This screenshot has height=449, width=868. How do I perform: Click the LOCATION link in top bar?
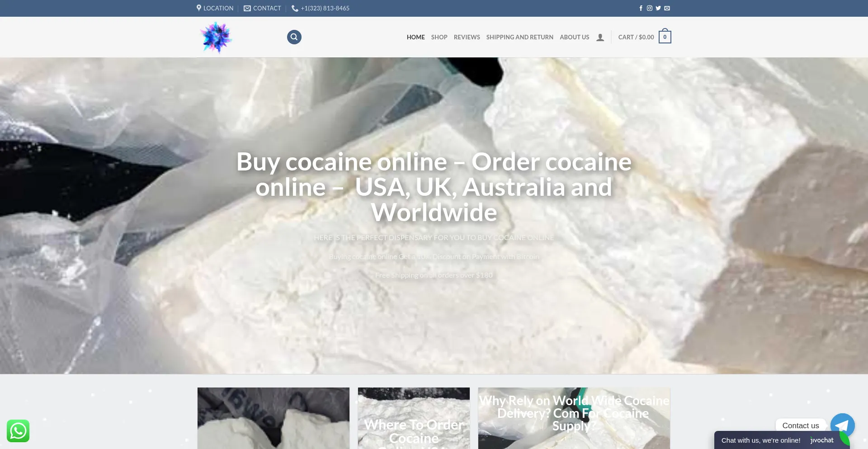point(215,8)
